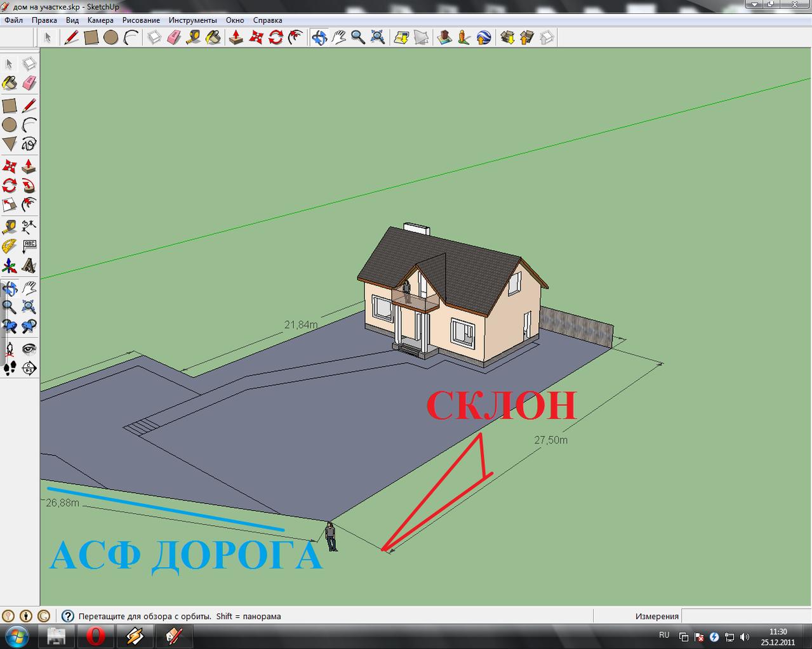Open the Инструменты menu
This screenshot has height=649, width=812.
pyautogui.click(x=193, y=20)
